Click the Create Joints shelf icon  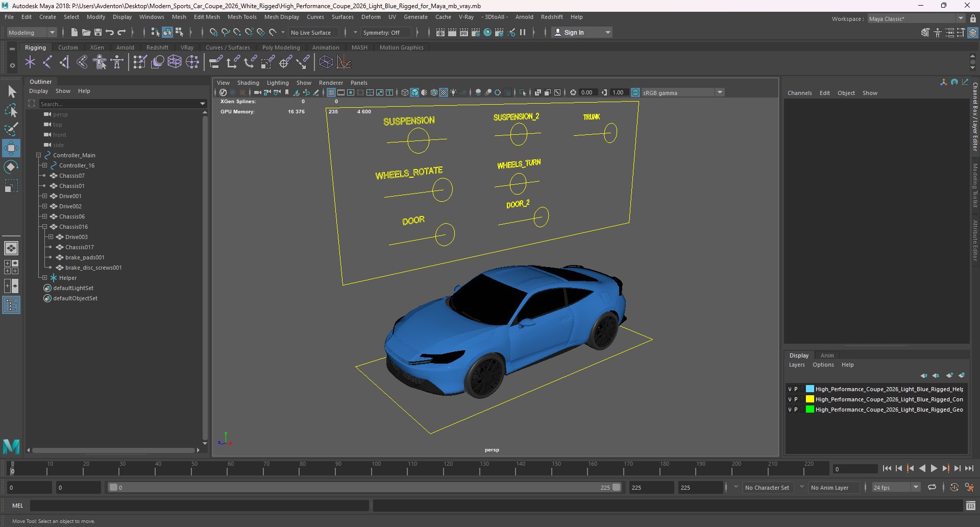pyautogui.click(x=47, y=62)
